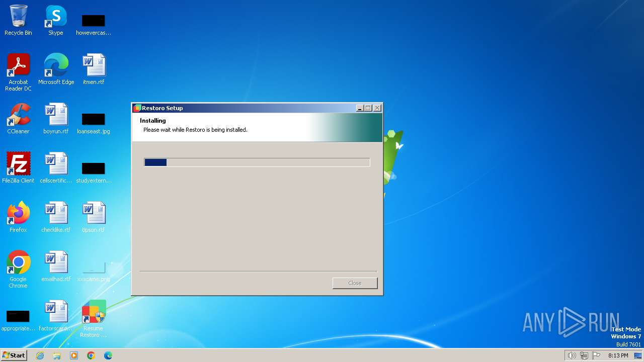Launch Skype from the desktop
The height and width of the screenshot is (362, 644).
pyautogui.click(x=56, y=20)
